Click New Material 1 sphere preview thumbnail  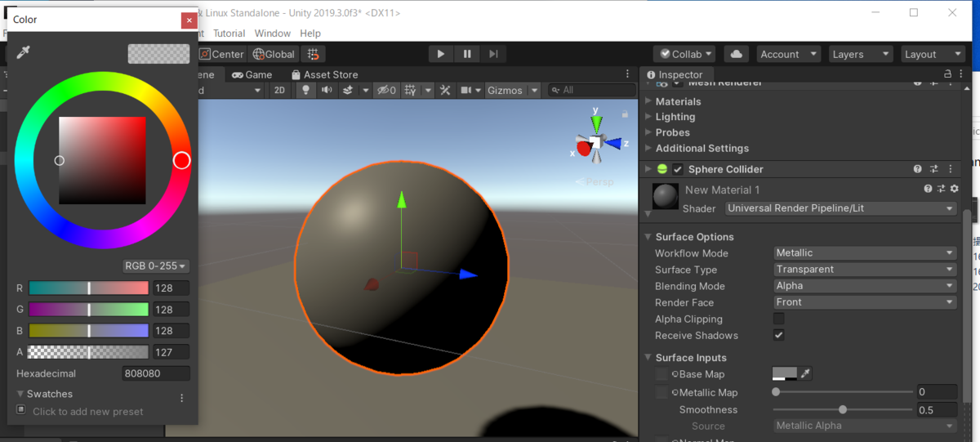tap(666, 197)
